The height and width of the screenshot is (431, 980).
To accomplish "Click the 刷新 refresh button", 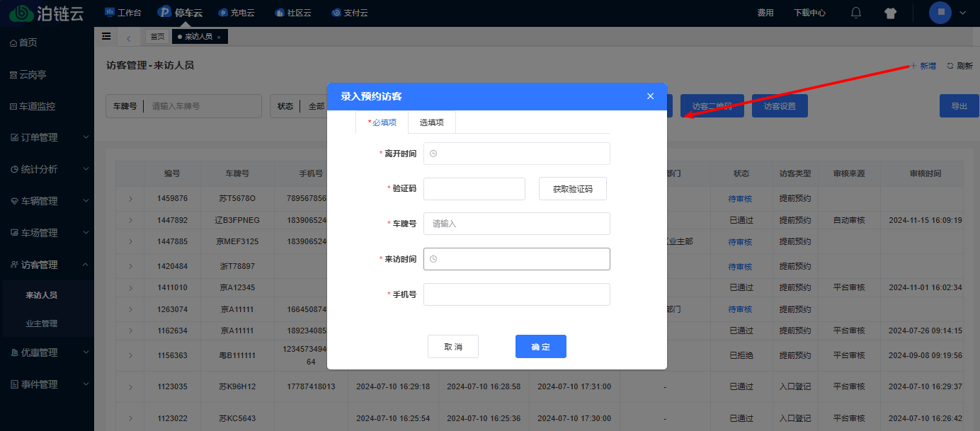I will 960,66.
